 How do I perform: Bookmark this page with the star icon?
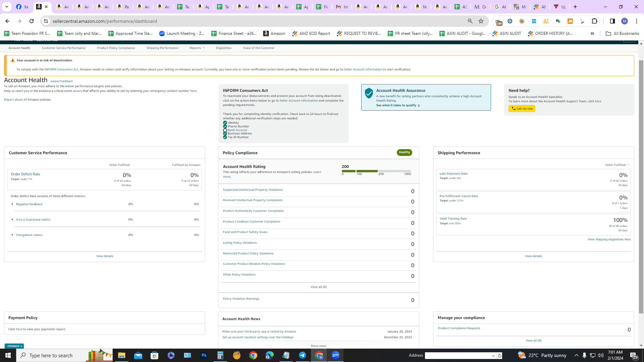[x=481, y=21]
